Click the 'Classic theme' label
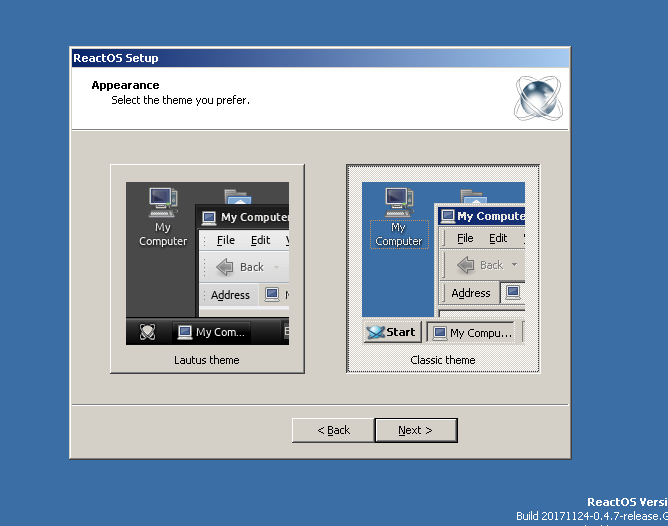Viewport: 668px width, 526px height. click(x=443, y=360)
